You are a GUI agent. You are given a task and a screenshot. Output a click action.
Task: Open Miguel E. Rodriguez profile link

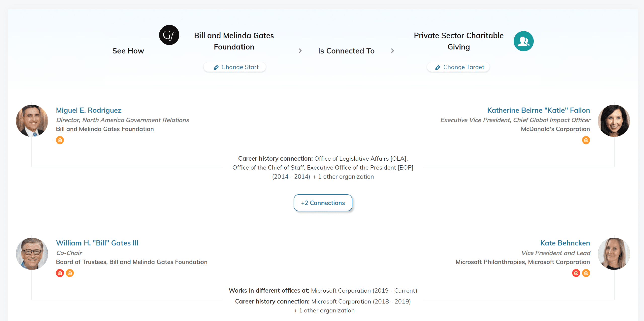click(x=89, y=110)
